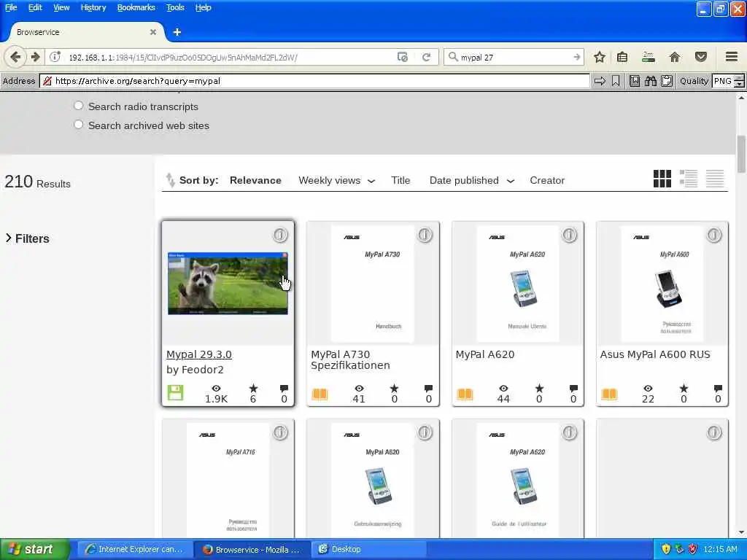The height and width of the screenshot is (560, 747).
Task: Click the Browservice Address field
Action: tap(314, 81)
